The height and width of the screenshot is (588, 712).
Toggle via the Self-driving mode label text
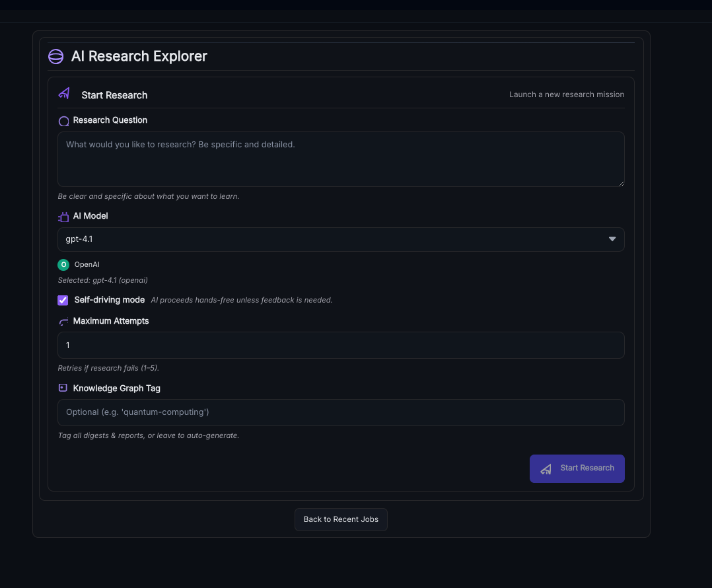(x=109, y=300)
